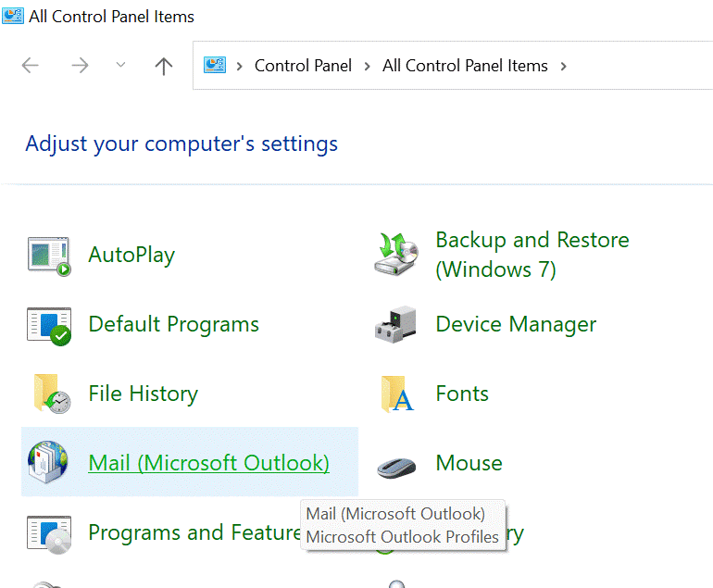Click the Mouse icon
Screen dimensions: 713x588
point(396,465)
